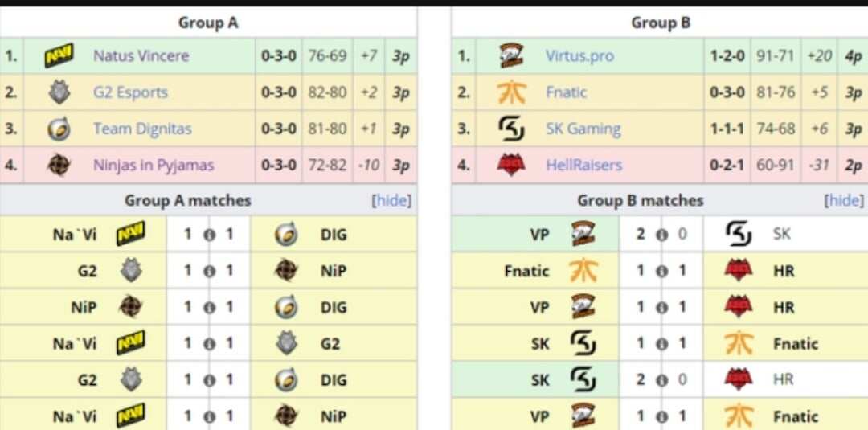Click HellRaisers logo in Group B standings
Viewport: 868px width, 430px height.
511,165
